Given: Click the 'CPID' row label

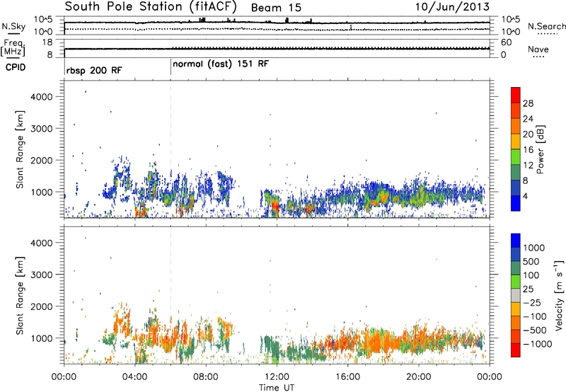Looking at the screenshot, I should [x=16, y=67].
